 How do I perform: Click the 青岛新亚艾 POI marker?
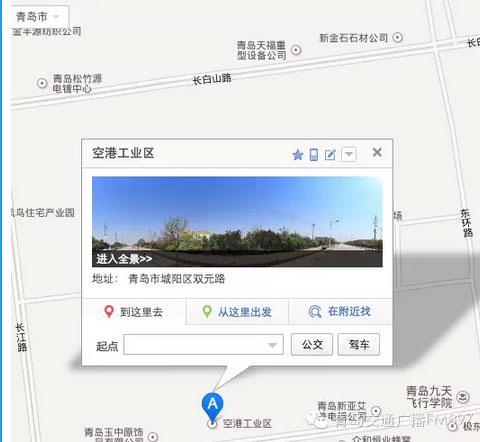pyautogui.click(x=376, y=411)
